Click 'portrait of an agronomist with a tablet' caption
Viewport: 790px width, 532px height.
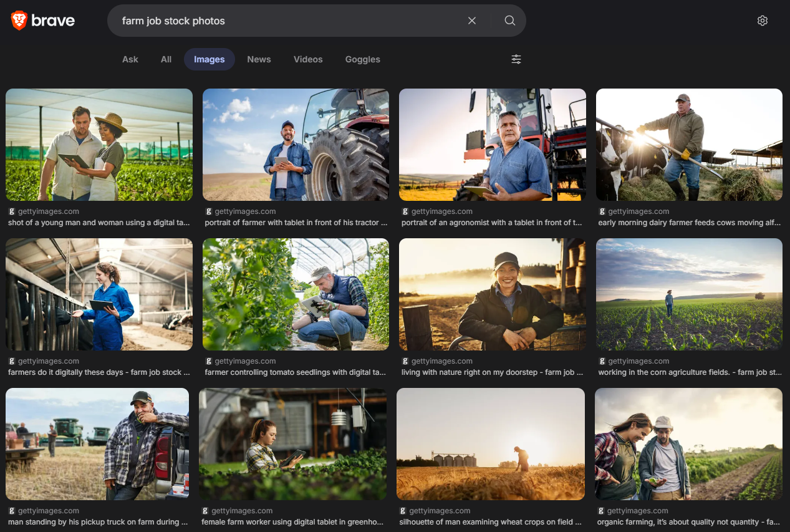[x=492, y=223]
